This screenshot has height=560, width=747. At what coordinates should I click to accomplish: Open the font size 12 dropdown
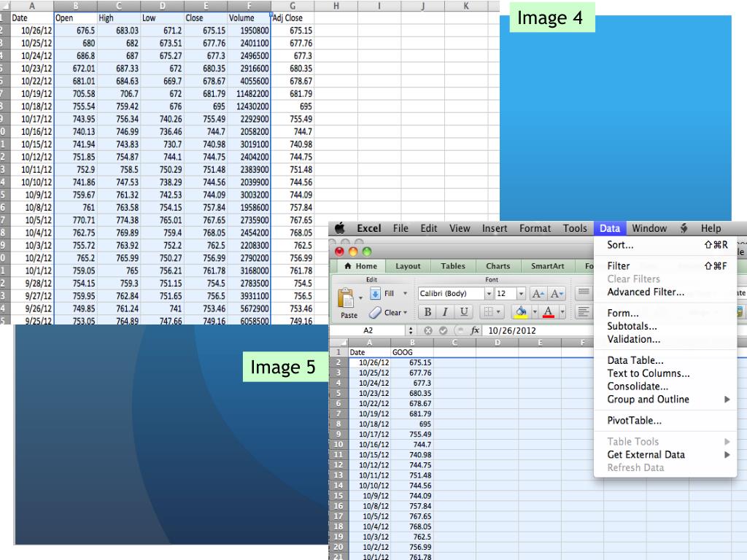pos(521,293)
